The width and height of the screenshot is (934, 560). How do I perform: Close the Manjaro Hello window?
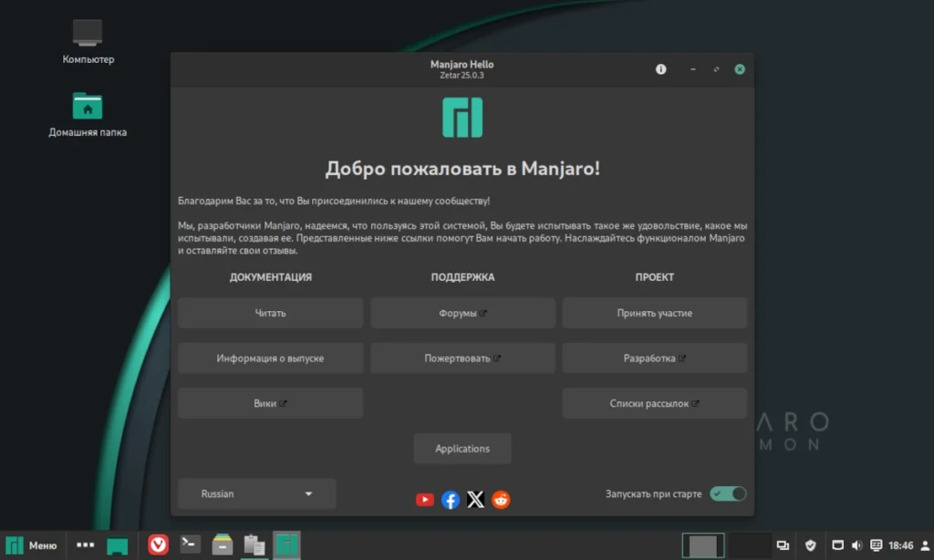(x=739, y=69)
